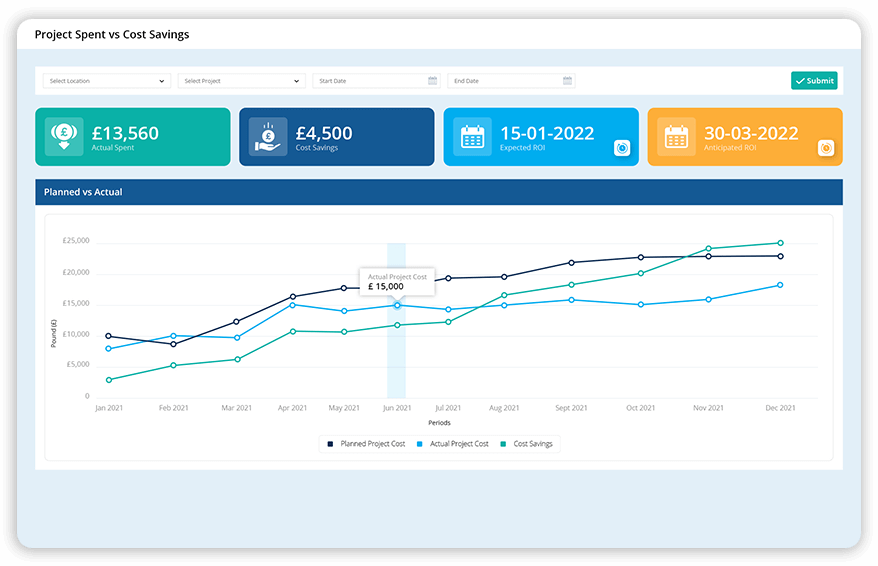Toggle Cost Savings series in legend
This screenshot has width=878, height=566.
tap(526, 444)
